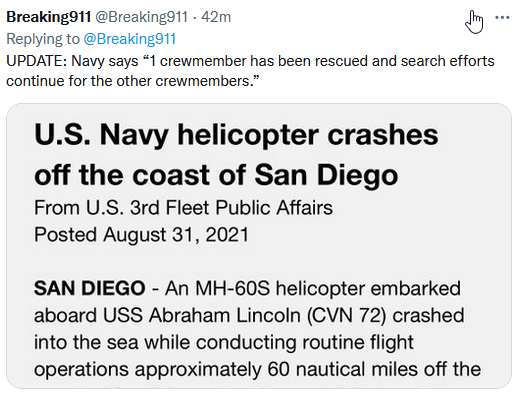Click the 'Posted August 31, 2021' date line
The image size is (519, 394).
tap(141, 235)
